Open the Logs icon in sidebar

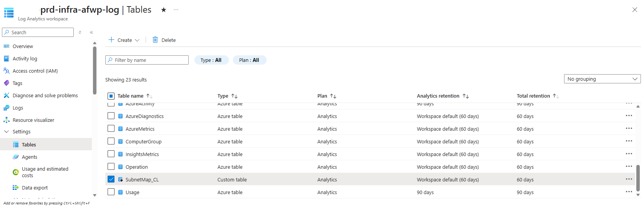tap(7, 108)
